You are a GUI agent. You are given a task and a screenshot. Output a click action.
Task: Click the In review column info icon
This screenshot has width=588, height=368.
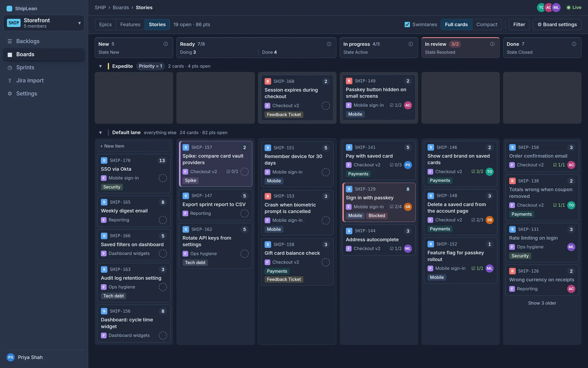point(492,44)
